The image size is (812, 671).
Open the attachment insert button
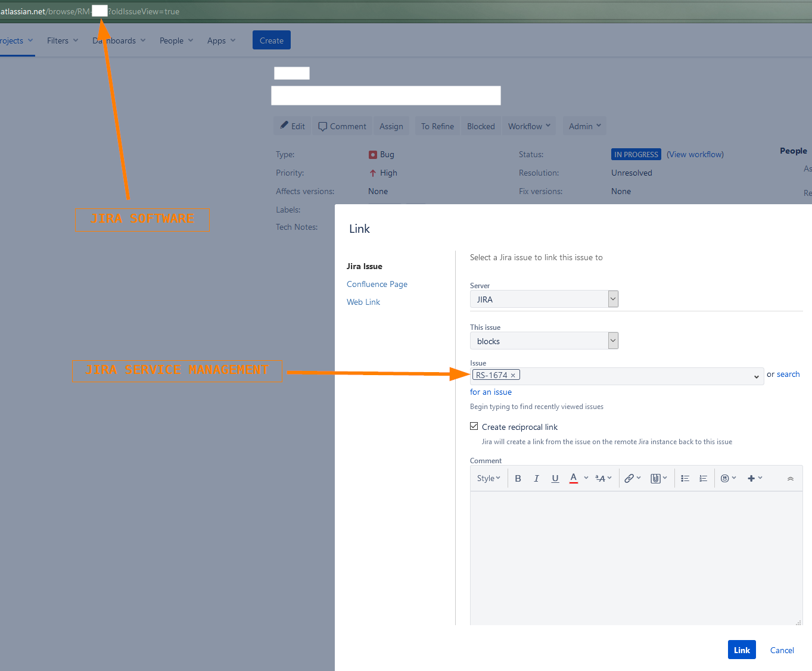click(x=658, y=478)
